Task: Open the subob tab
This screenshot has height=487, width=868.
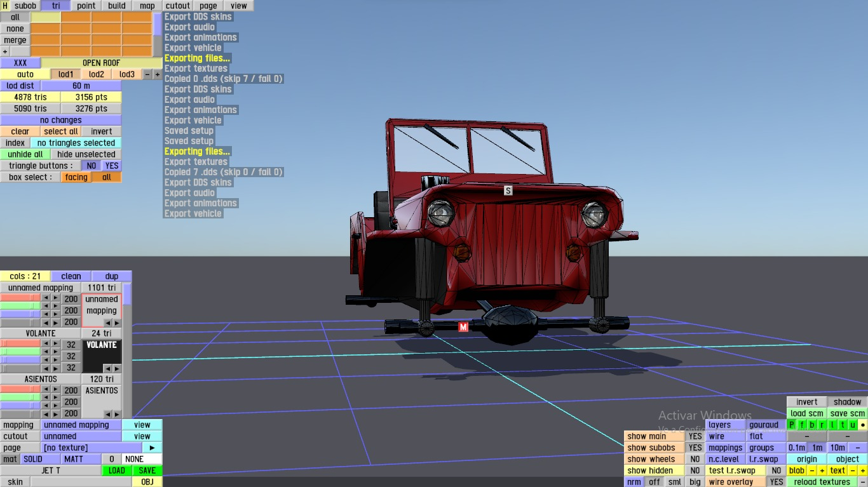Action: [x=25, y=6]
